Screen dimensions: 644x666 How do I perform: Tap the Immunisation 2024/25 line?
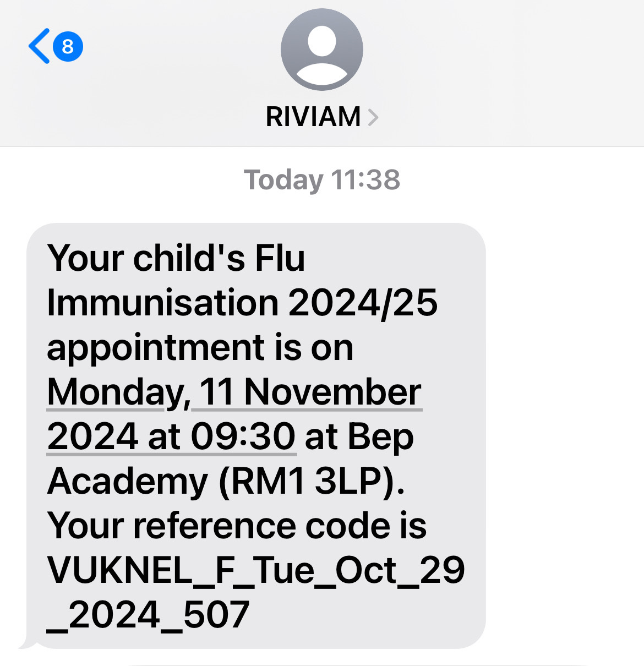[242, 303]
